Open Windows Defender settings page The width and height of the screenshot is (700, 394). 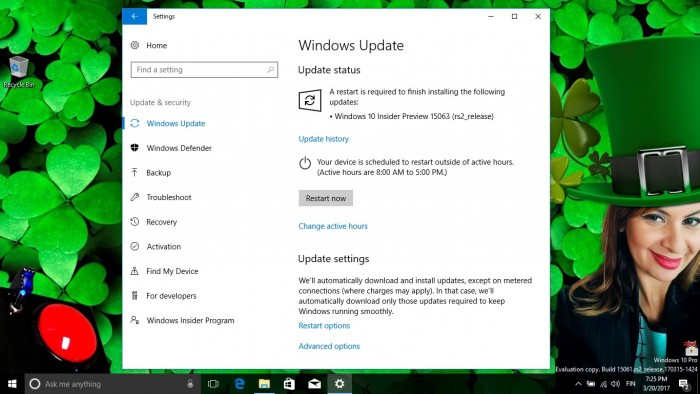point(179,148)
